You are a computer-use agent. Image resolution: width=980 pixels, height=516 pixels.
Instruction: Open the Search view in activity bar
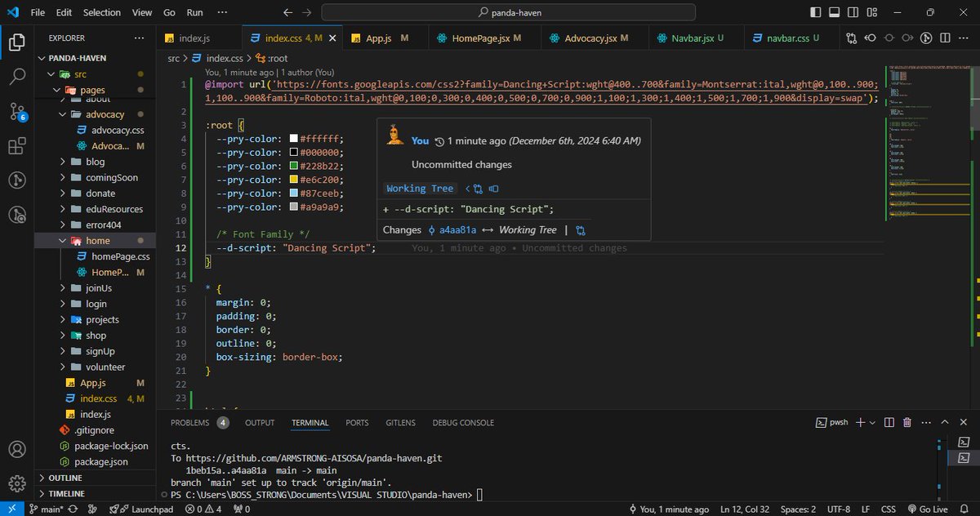[16, 77]
